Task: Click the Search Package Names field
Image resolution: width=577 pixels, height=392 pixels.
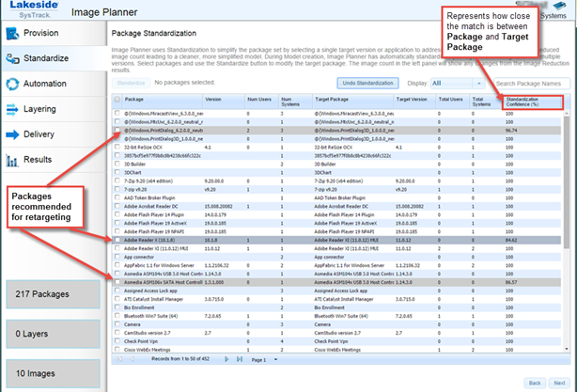Action: (x=532, y=84)
